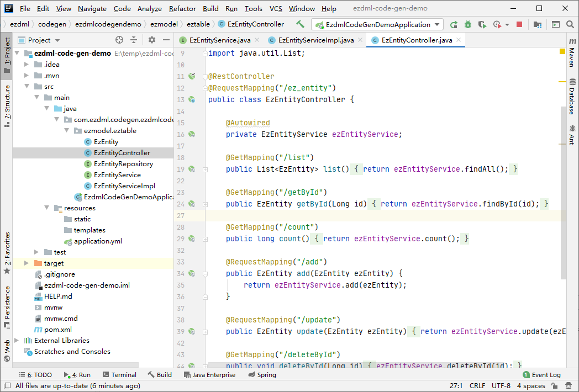Start debugging with the bug icon
The height and width of the screenshot is (392, 579).
468,25
